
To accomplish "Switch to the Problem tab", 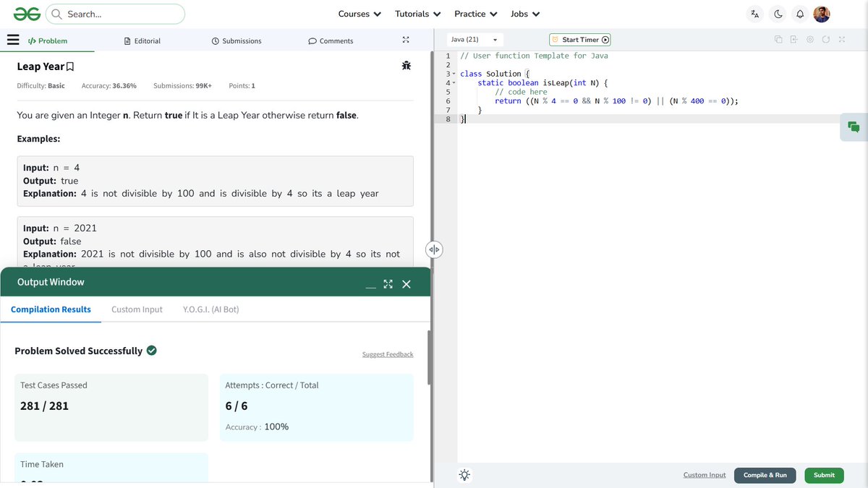I will tap(48, 40).
